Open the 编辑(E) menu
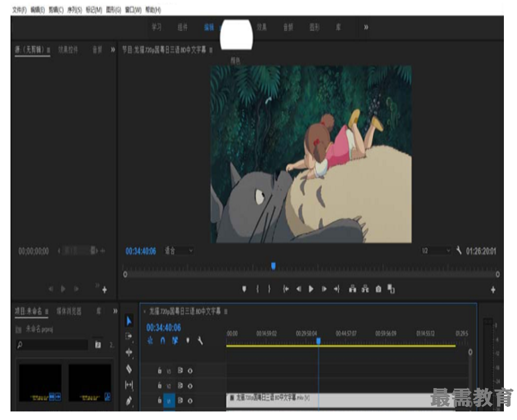 click(x=38, y=10)
